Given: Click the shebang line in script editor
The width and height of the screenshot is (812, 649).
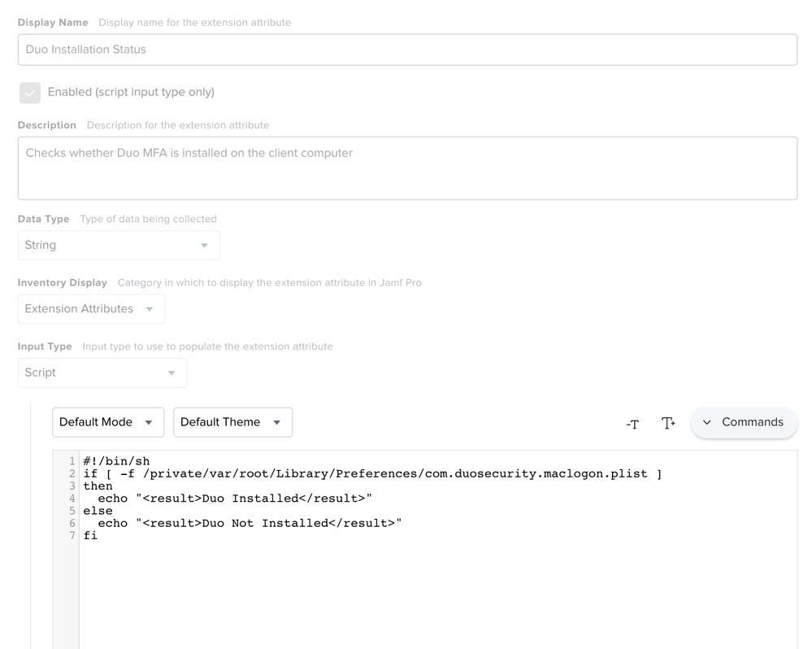Looking at the screenshot, I should pyautogui.click(x=116, y=461).
